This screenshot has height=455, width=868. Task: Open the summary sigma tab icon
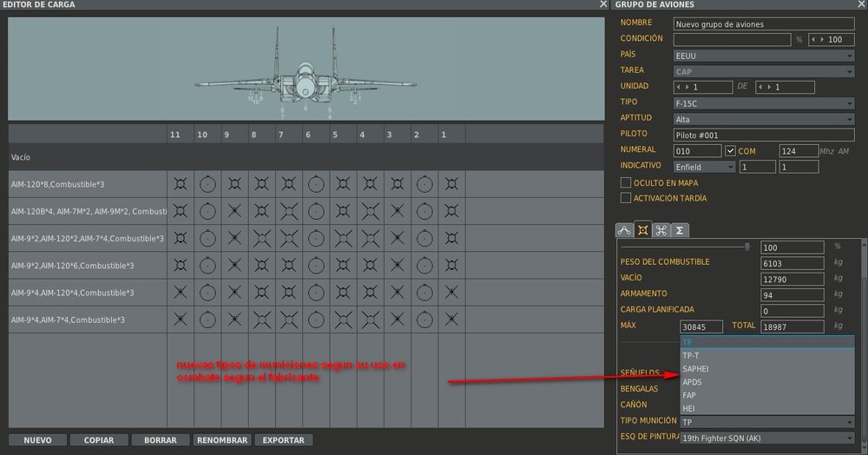tap(680, 230)
